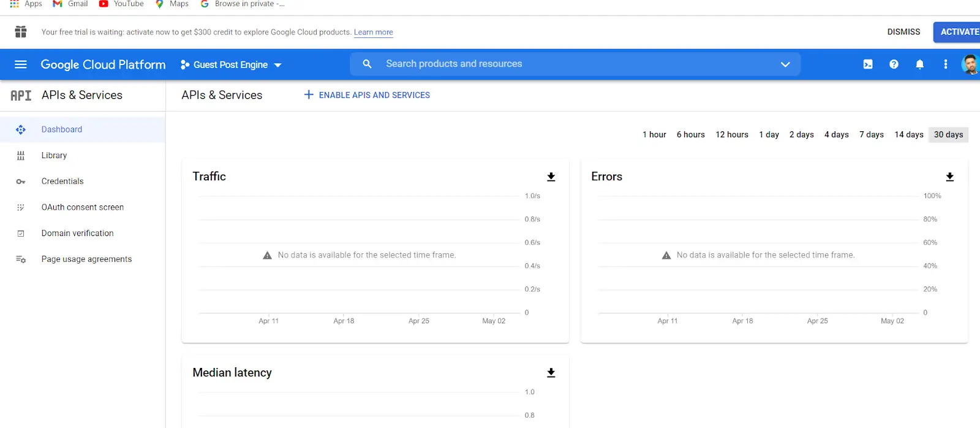The width and height of the screenshot is (980, 428).
Task: Click the Errors chart title
Action: point(606,177)
